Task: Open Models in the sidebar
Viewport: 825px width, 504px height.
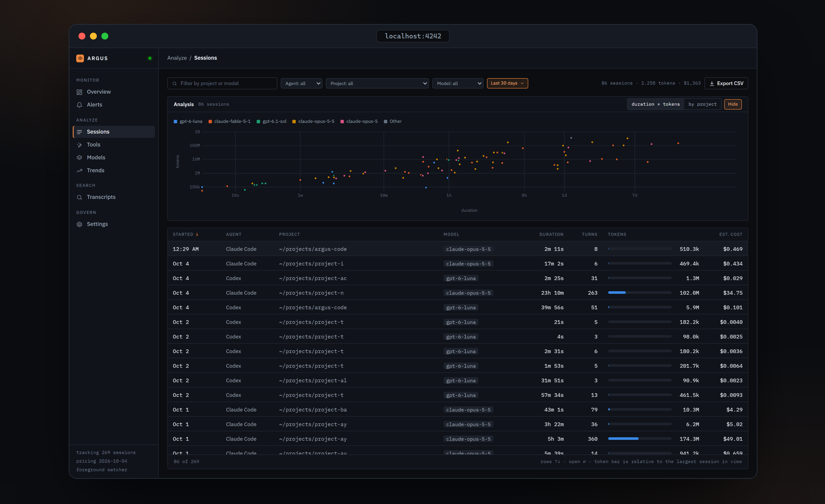Action: point(114,157)
